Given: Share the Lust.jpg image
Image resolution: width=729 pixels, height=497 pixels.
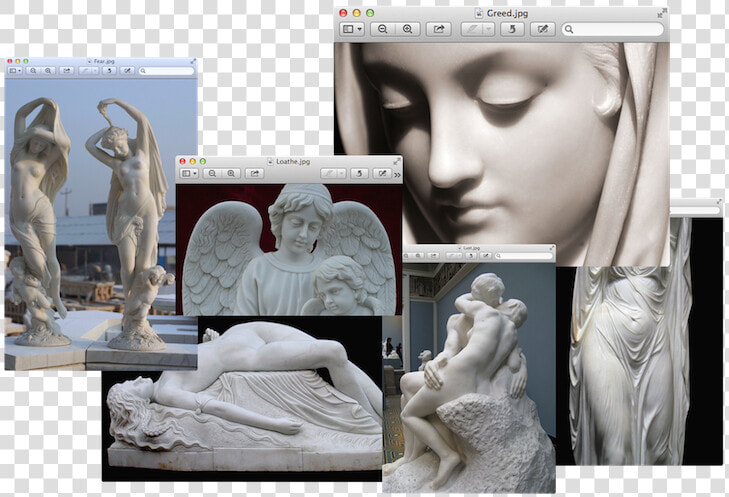Looking at the screenshot, I should pyautogui.click(x=433, y=256).
